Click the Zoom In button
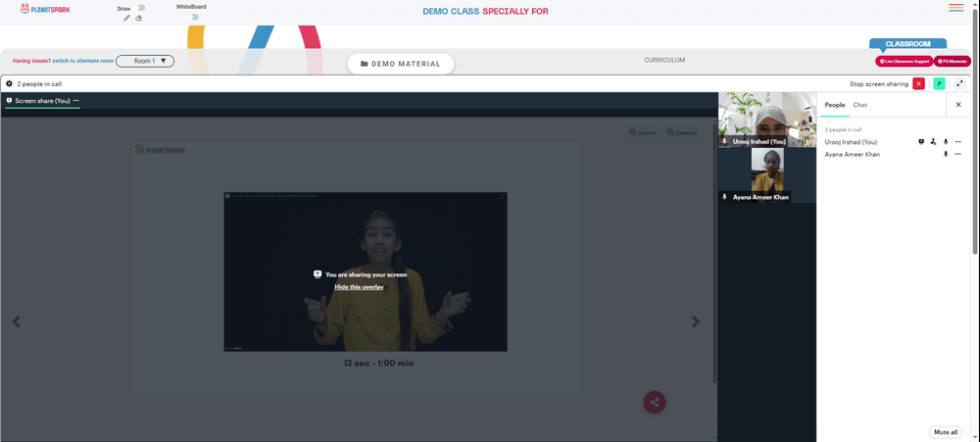Image resolution: width=980 pixels, height=442 pixels. (x=643, y=132)
